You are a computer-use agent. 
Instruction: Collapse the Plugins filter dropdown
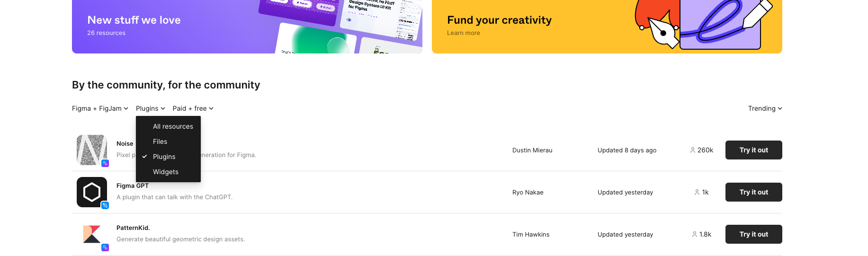(151, 108)
